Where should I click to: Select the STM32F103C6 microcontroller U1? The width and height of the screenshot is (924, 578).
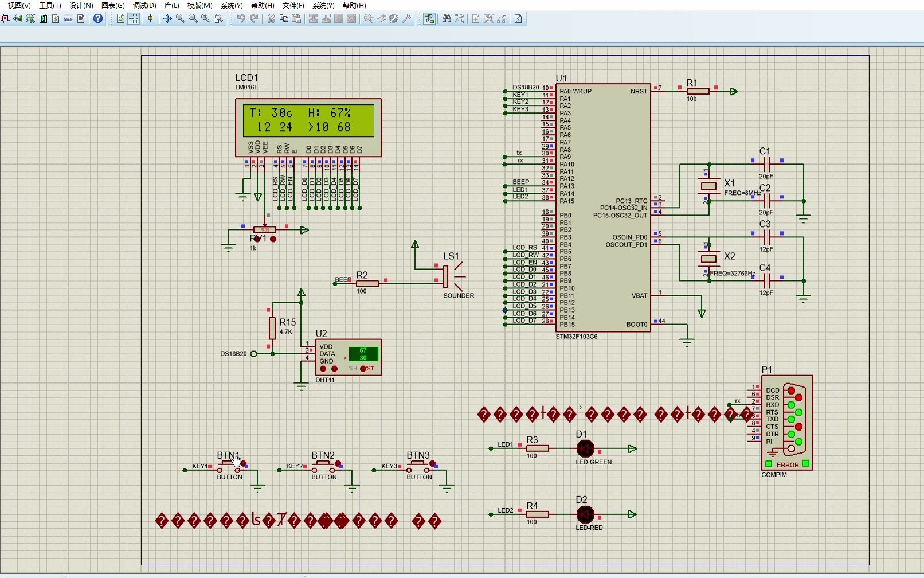(602, 206)
